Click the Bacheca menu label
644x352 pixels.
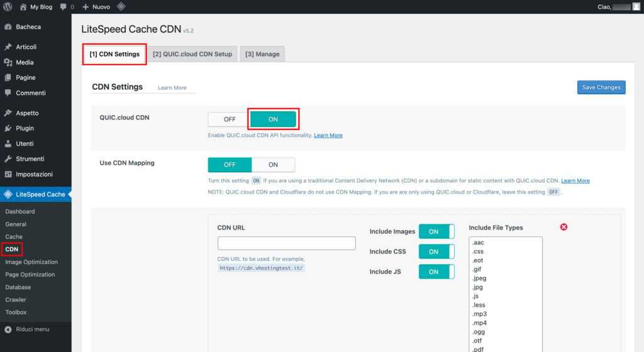[x=28, y=27]
